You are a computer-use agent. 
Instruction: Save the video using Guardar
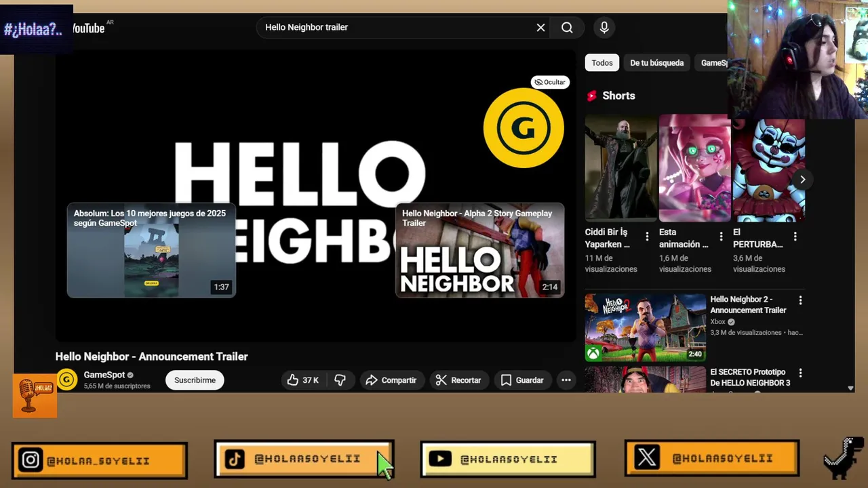[522, 380]
